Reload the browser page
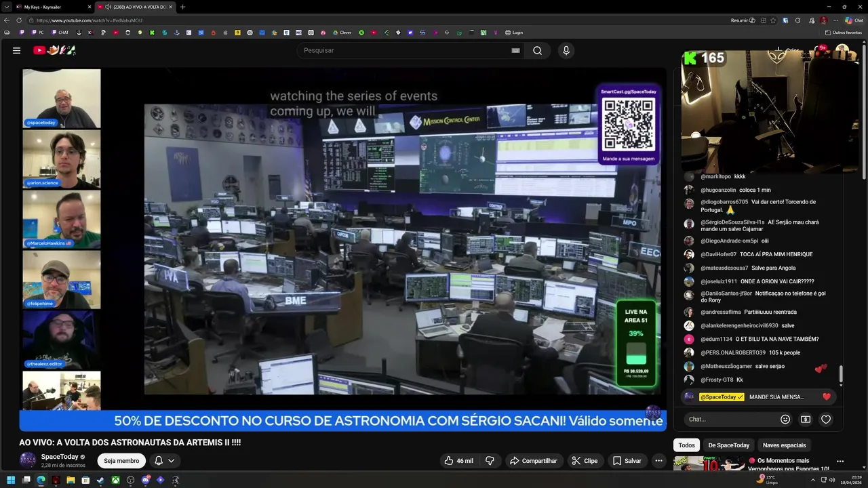 coord(20,20)
